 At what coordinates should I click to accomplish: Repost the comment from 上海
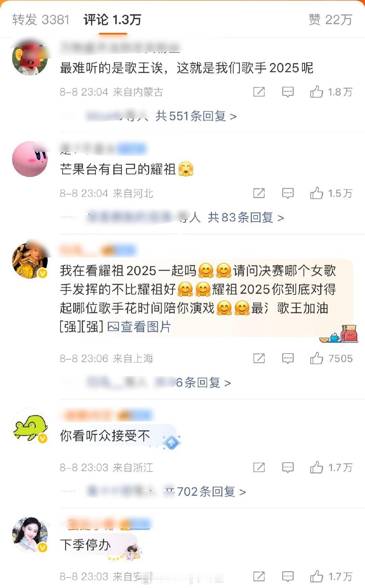(x=259, y=358)
